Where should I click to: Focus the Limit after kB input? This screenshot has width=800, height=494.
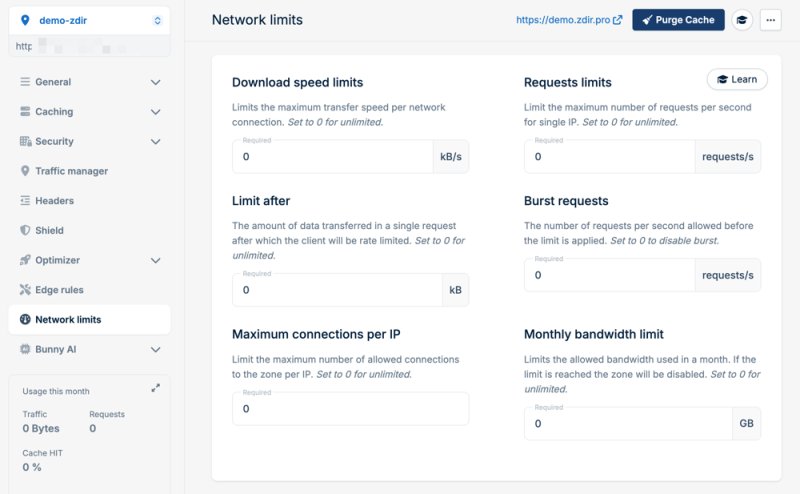point(337,290)
